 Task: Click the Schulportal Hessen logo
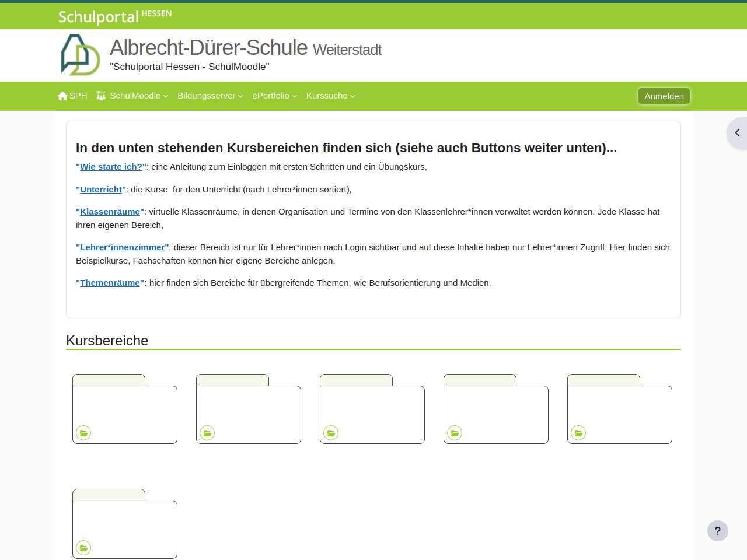(115, 16)
